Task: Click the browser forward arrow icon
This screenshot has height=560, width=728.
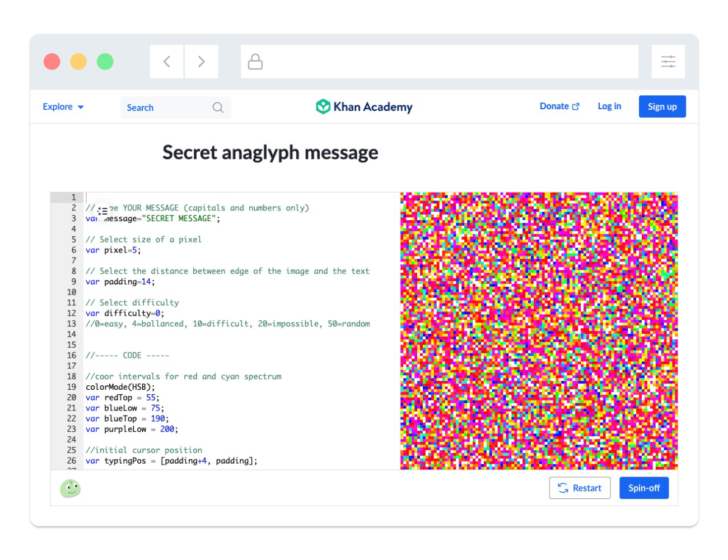Action: tap(201, 62)
